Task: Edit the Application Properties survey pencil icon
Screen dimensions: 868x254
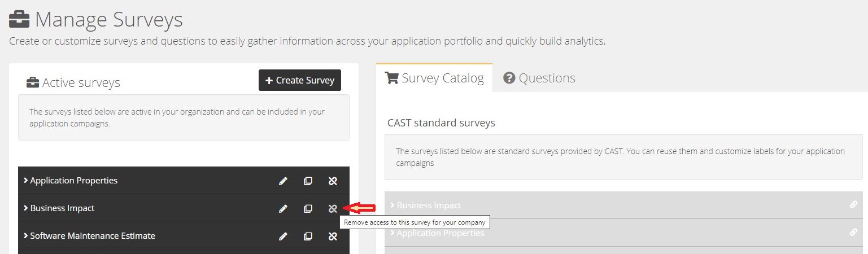Action: point(283,181)
